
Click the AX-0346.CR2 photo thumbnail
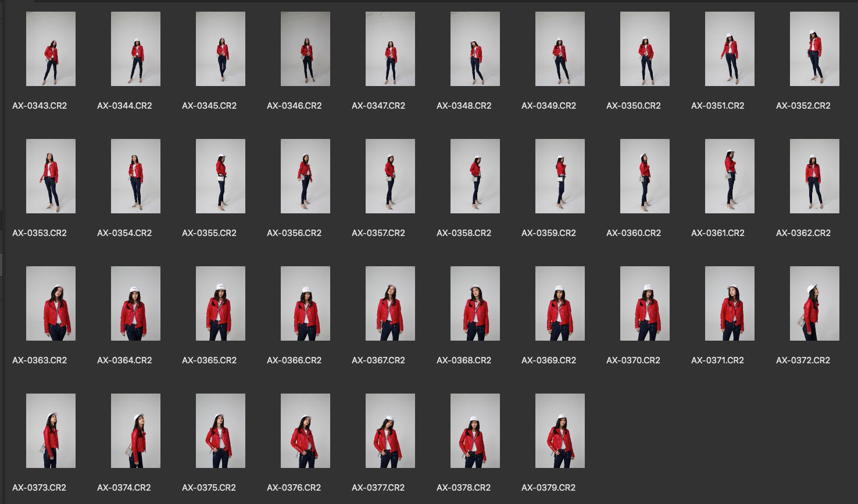click(x=305, y=49)
